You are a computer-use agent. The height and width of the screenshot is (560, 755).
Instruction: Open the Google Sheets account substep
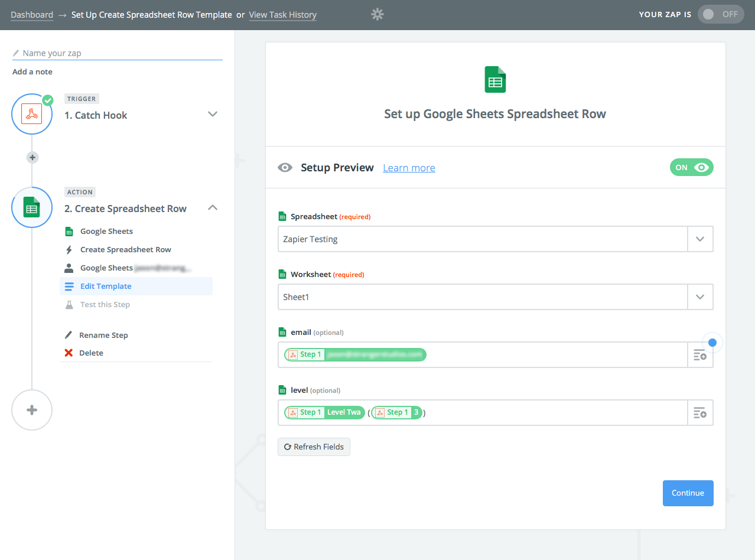point(136,268)
